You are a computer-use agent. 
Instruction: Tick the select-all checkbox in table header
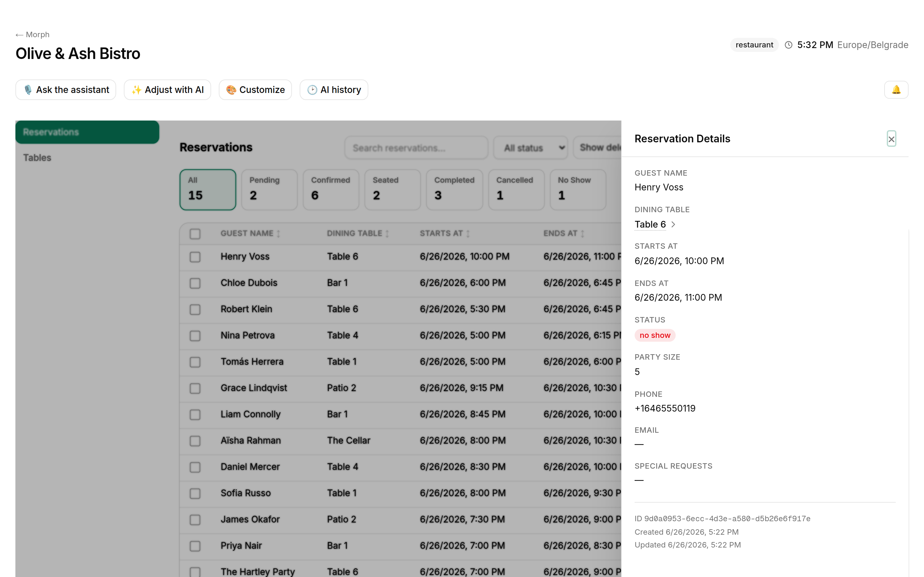pyautogui.click(x=195, y=234)
